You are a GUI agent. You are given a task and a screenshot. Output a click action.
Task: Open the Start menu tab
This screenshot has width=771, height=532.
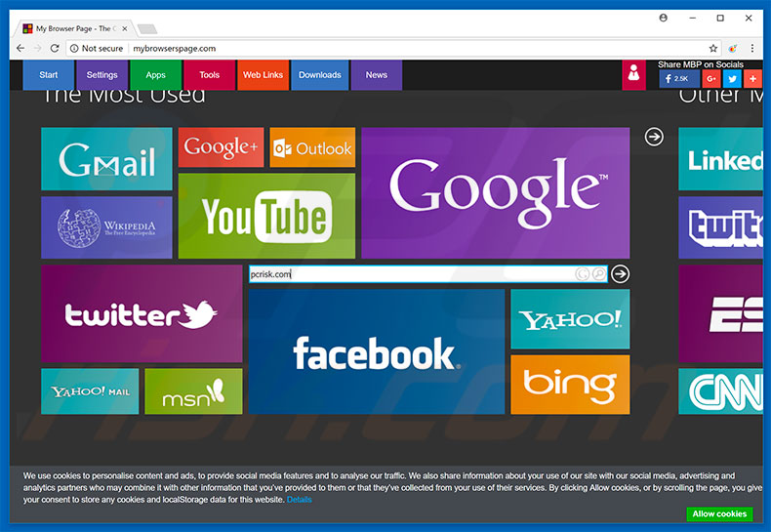click(49, 75)
